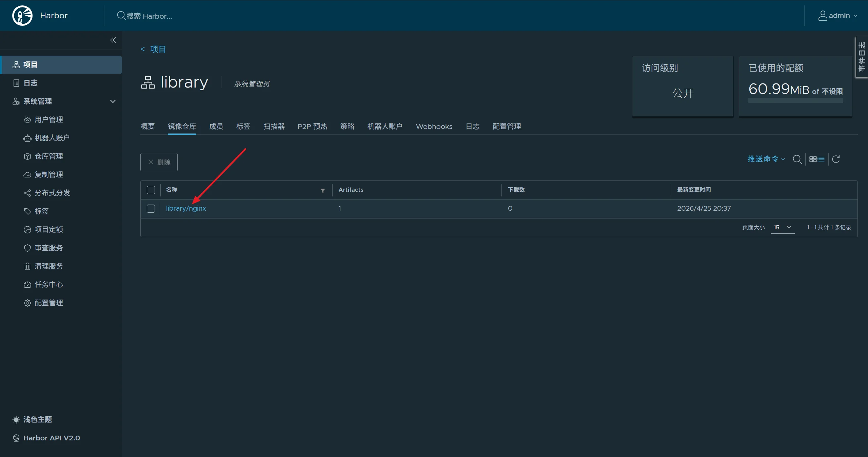Click the 系统管理员 role label

(x=252, y=84)
